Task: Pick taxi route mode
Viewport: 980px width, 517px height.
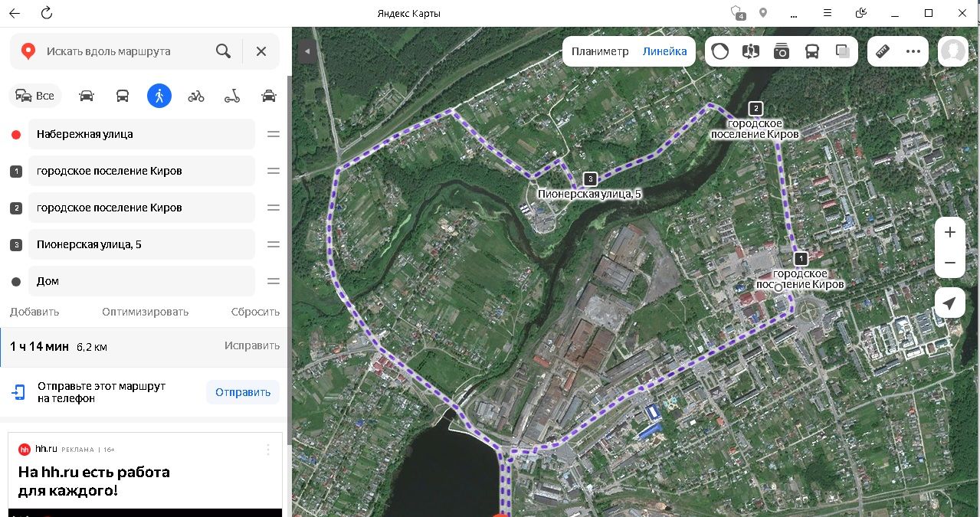Action: pos(268,96)
